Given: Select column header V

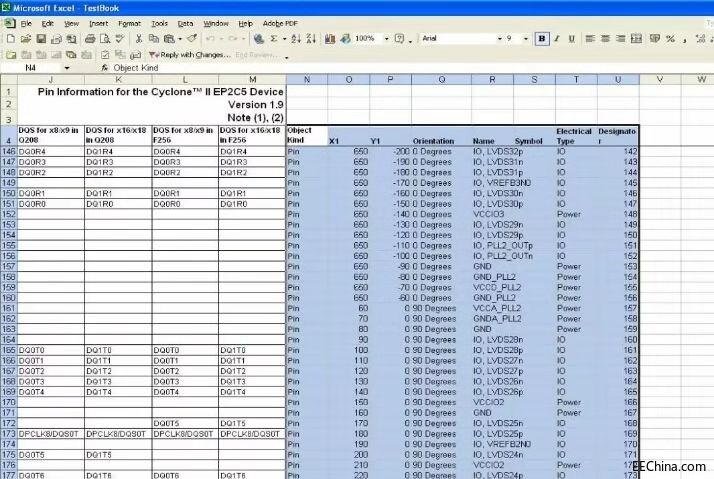Looking at the screenshot, I should click(660, 80).
